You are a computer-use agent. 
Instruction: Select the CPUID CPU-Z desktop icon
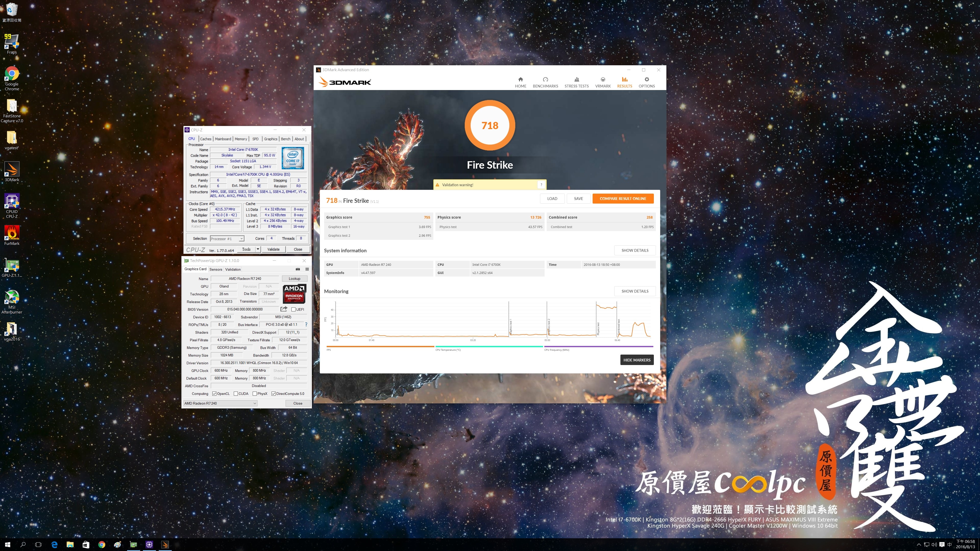click(12, 206)
